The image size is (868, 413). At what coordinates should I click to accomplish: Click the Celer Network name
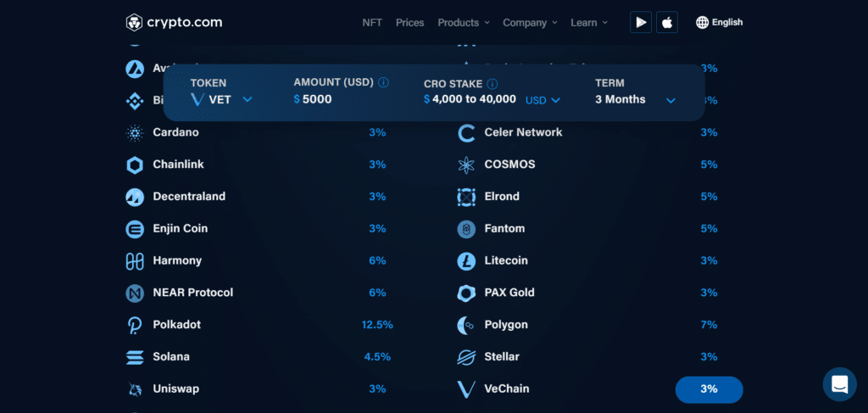(x=523, y=133)
